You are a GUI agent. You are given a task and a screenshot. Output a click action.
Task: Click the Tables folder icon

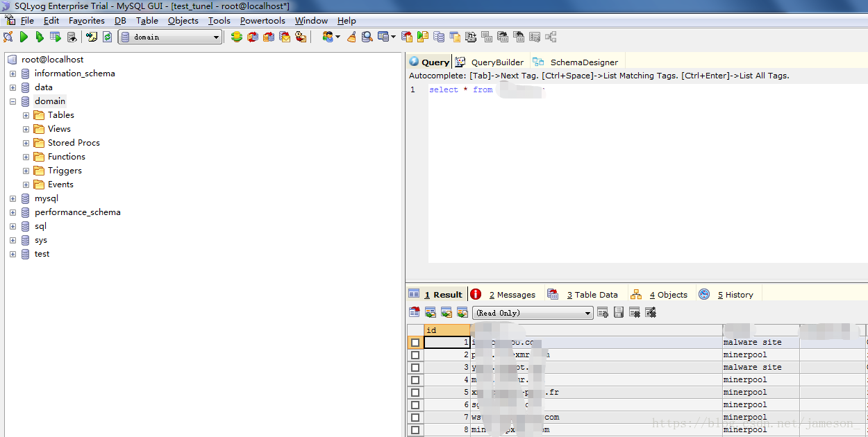(x=39, y=115)
